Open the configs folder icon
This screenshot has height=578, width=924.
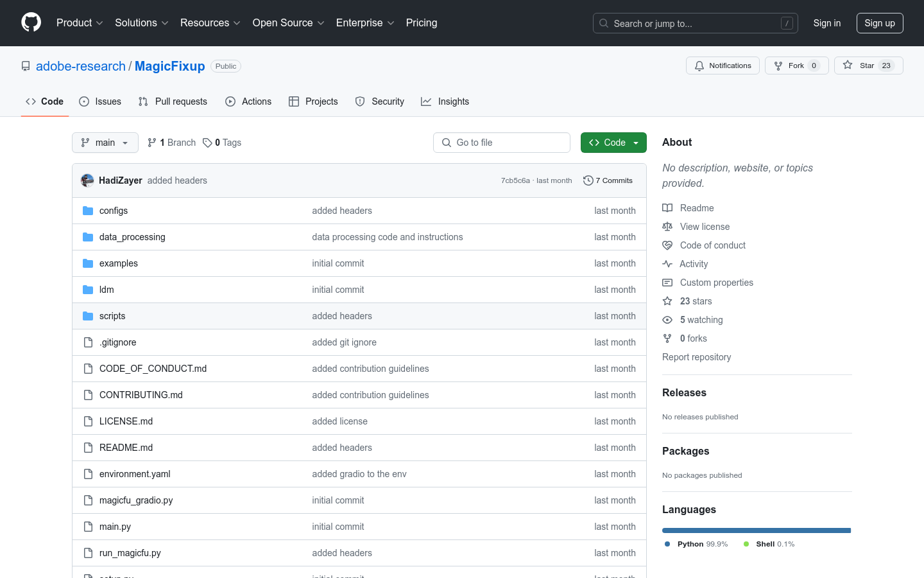[88, 211]
